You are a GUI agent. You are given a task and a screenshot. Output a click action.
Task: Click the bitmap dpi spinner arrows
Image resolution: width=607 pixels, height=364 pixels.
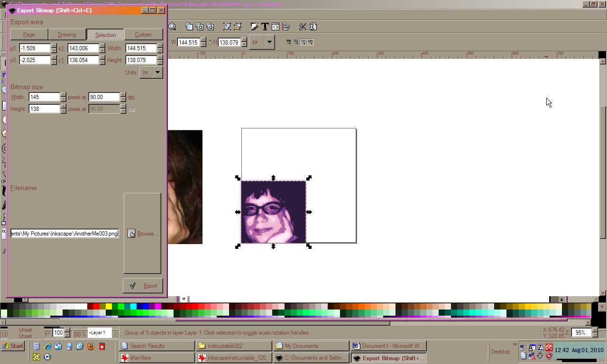coord(123,97)
